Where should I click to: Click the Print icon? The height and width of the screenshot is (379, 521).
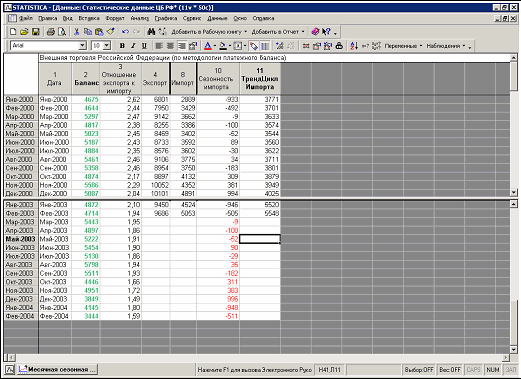(x=51, y=32)
